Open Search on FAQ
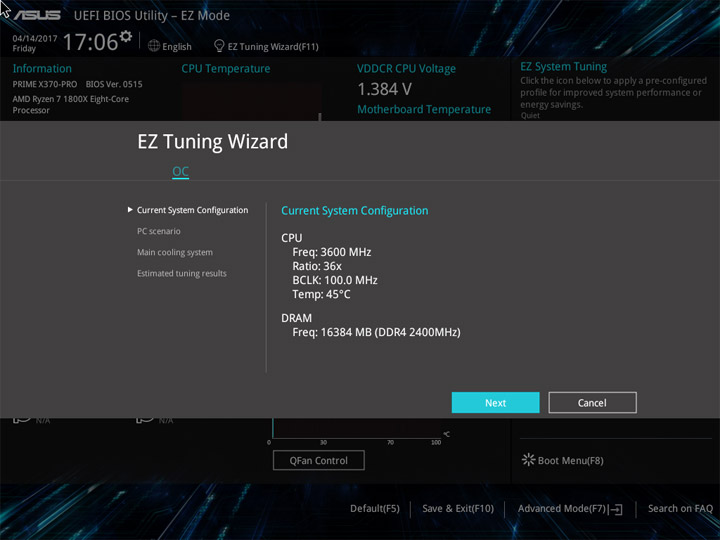The height and width of the screenshot is (540, 720). click(x=680, y=509)
